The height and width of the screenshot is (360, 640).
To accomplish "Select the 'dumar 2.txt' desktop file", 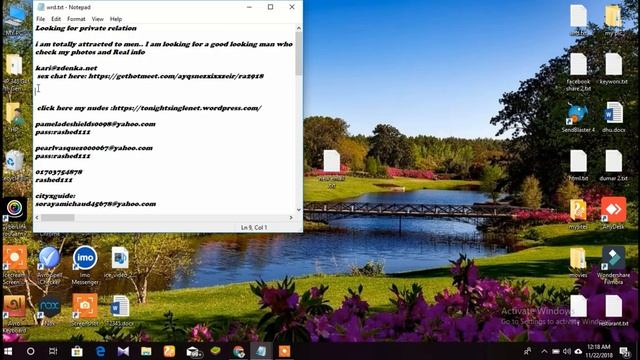I will click(x=613, y=165).
